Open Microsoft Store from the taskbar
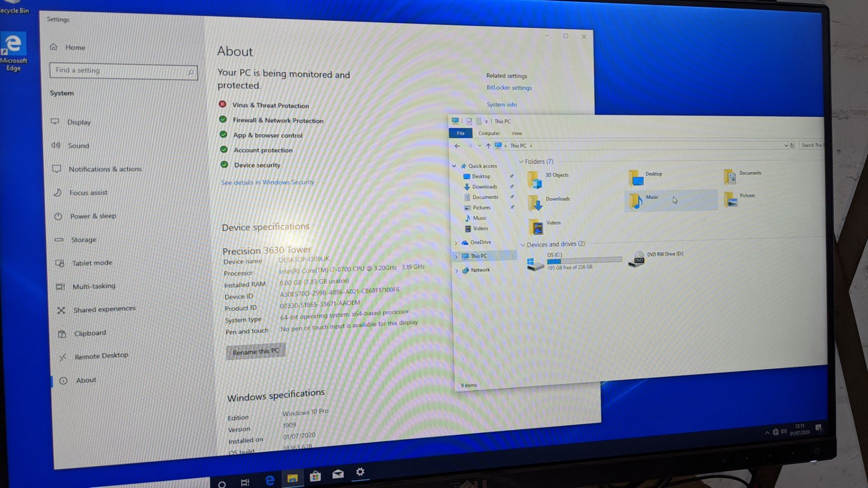The height and width of the screenshot is (488, 868). (x=315, y=475)
